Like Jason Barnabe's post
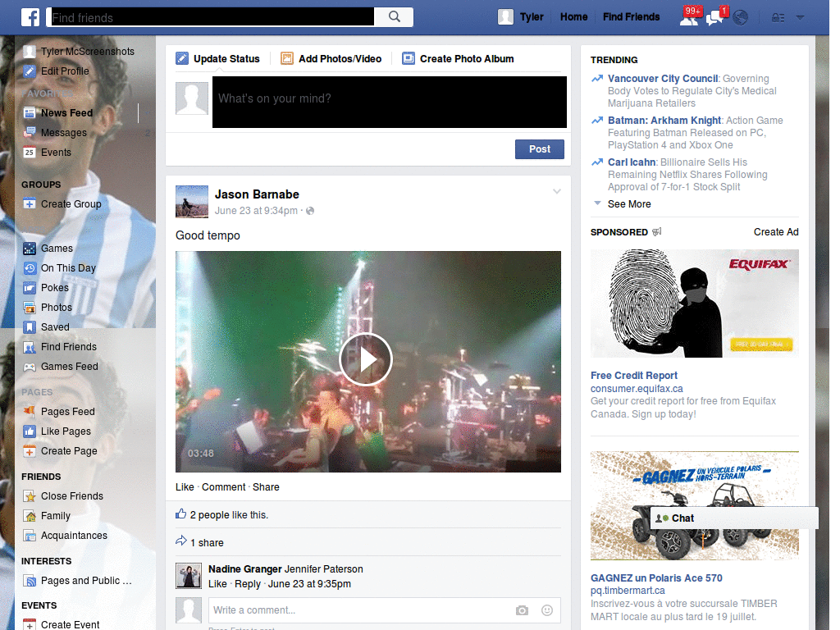840x630 pixels. click(x=185, y=487)
